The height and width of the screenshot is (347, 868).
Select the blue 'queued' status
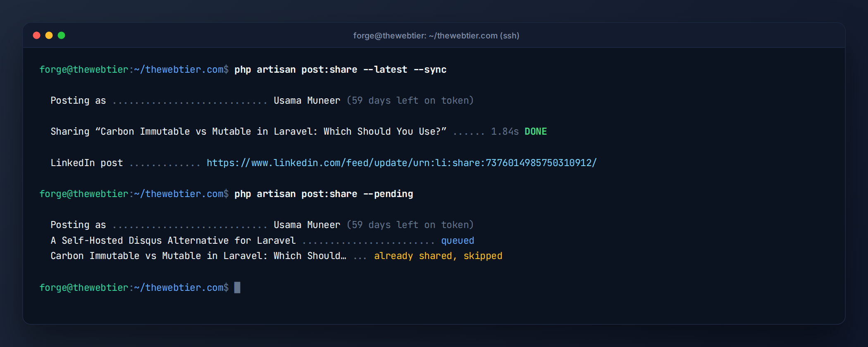tap(458, 240)
